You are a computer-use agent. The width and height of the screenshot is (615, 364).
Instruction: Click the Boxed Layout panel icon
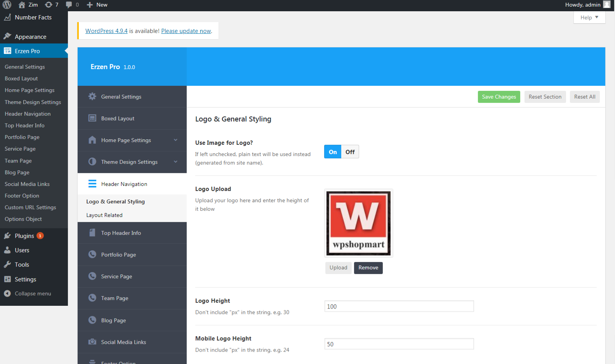(x=92, y=118)
